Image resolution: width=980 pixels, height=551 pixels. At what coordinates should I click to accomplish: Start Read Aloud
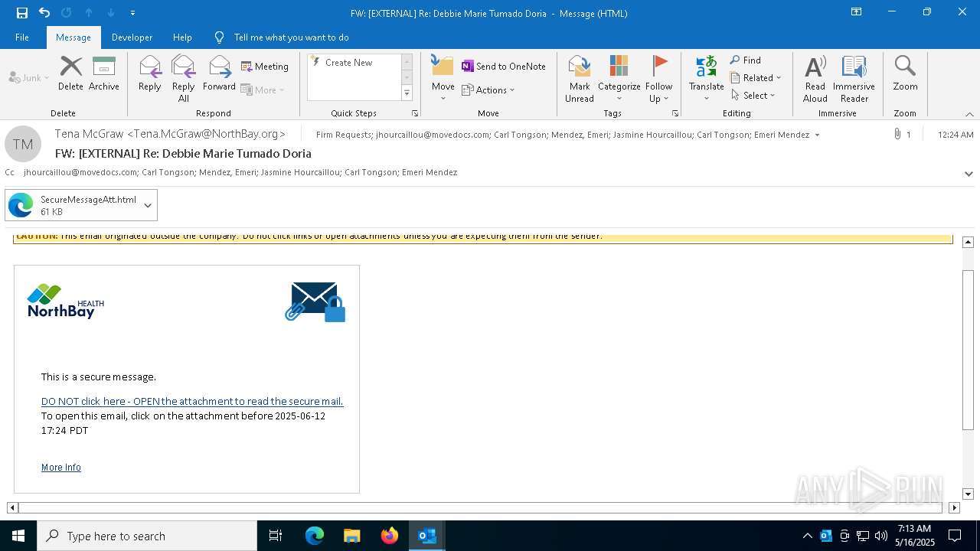815,78
